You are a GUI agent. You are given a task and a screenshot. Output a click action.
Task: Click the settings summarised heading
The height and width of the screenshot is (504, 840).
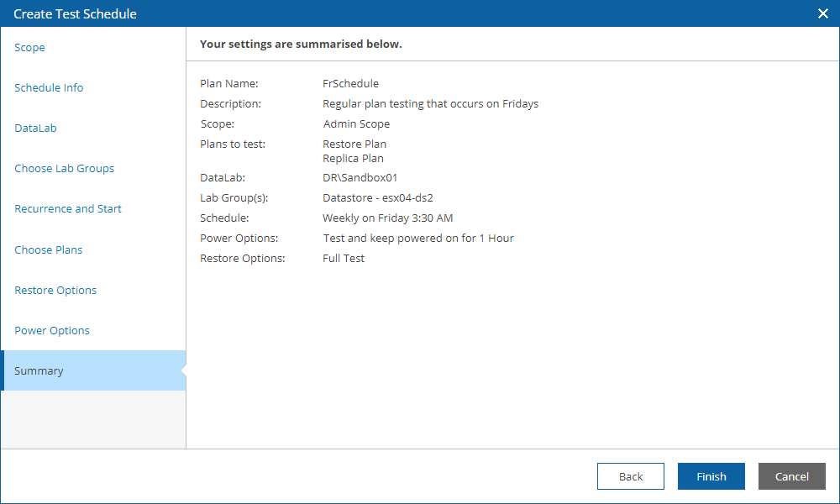click(301, 44)
